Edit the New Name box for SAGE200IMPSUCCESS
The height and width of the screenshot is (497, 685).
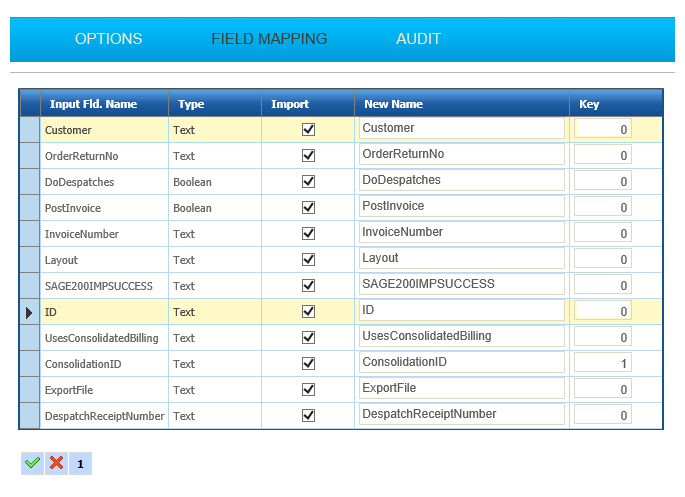461,284
